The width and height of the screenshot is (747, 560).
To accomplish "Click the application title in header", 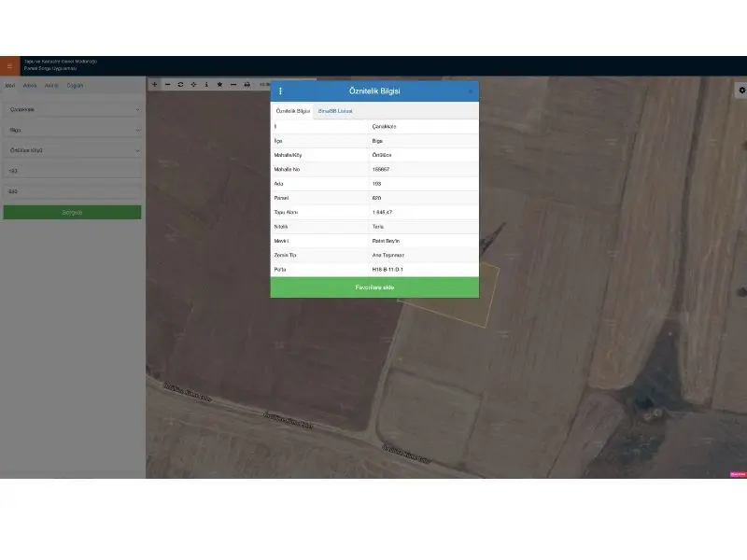I will (61, 64).
